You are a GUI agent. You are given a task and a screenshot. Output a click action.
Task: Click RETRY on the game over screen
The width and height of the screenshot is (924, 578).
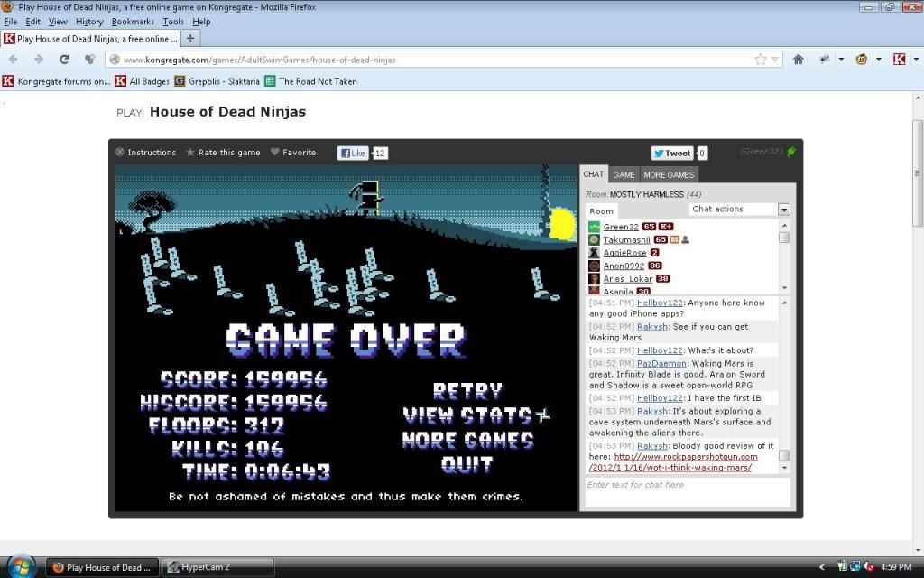[468, 390]
